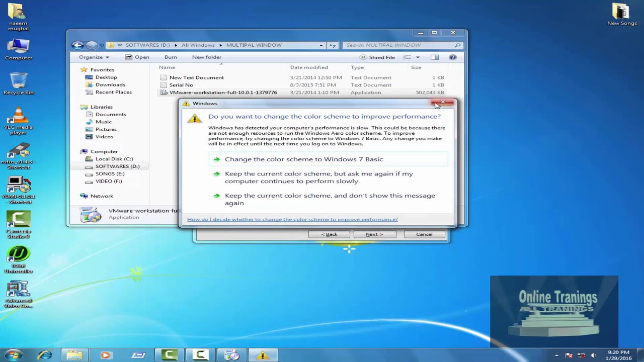Choose Change the color scheme to Windows 7 Basic
This screenshot has height=362, width=644.
click(x=328, y=159)
